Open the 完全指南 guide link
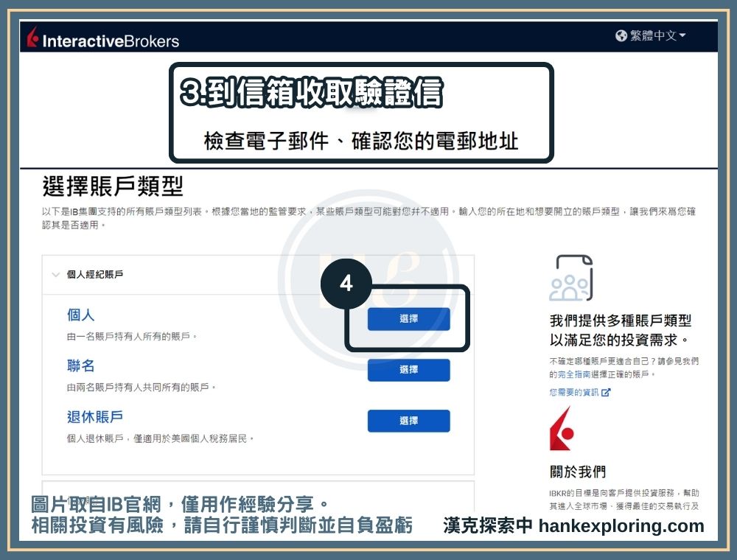The height and width of the screenshot is (560, 737). (574, 374)
